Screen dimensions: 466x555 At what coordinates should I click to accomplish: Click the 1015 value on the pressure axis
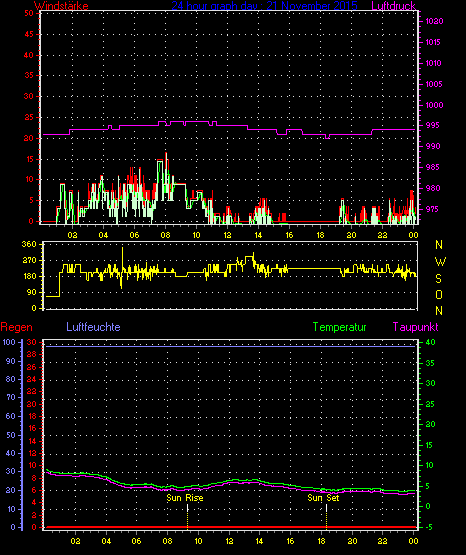(433, 42)
